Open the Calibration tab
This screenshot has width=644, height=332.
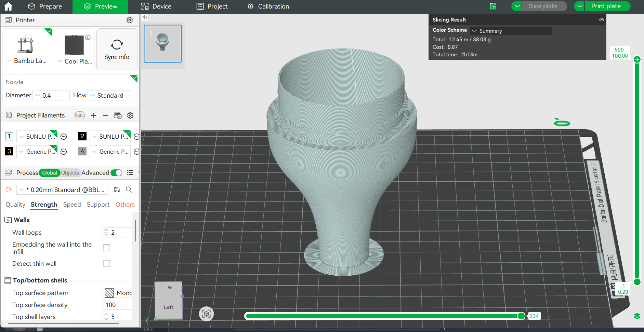click(268, 6)
